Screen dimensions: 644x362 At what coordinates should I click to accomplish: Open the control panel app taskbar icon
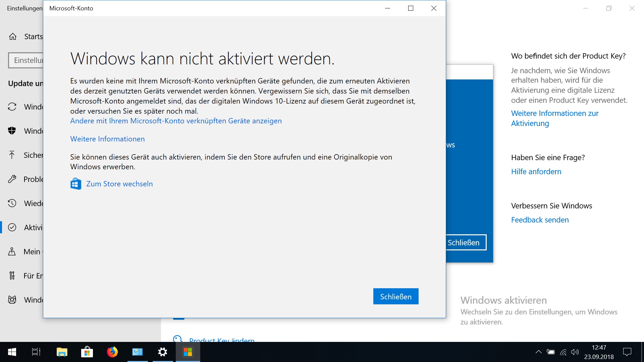(x=138, y=352)
